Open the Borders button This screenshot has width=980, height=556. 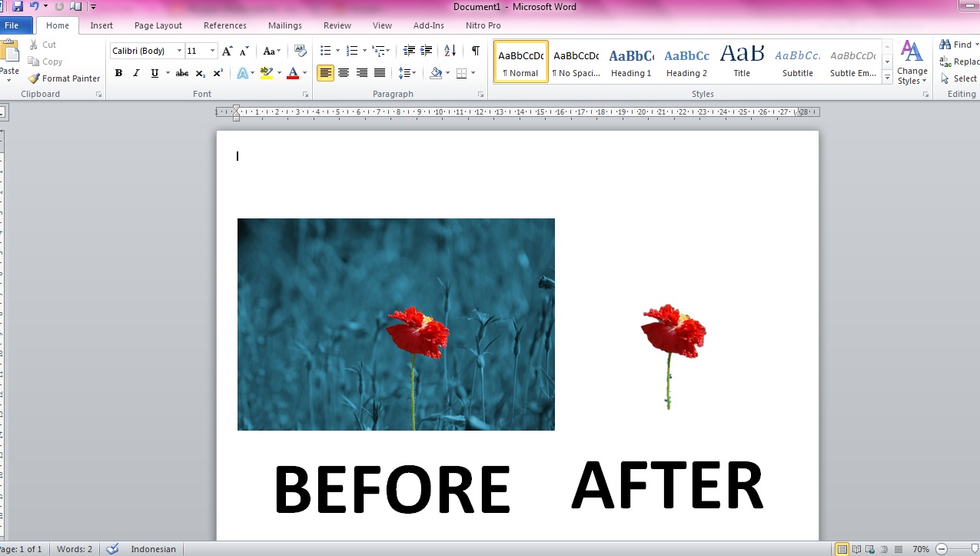(461, 73)
